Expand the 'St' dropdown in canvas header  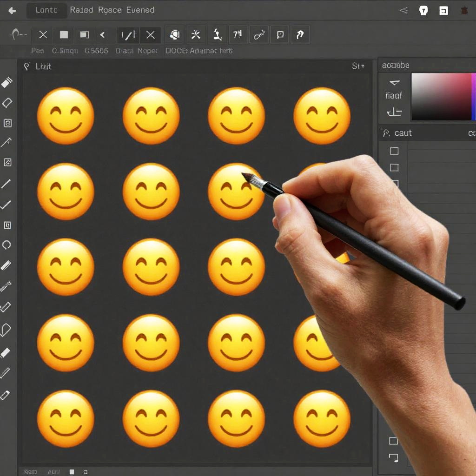(x=358, y=66)
